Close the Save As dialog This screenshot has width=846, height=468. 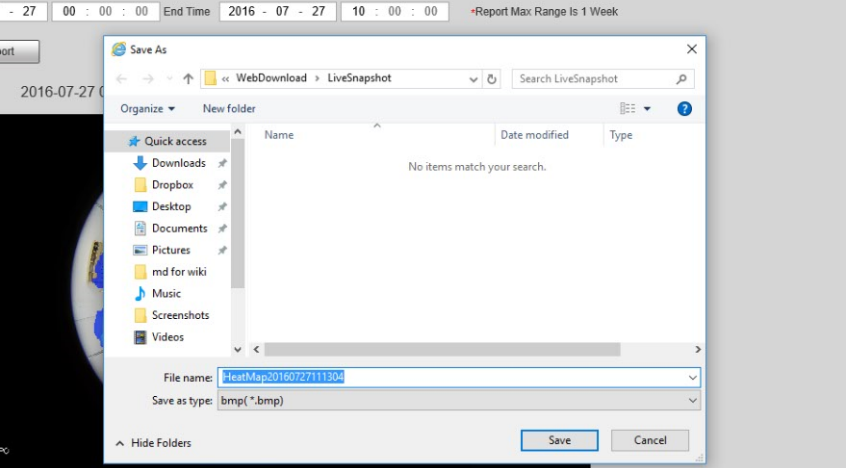692,49
